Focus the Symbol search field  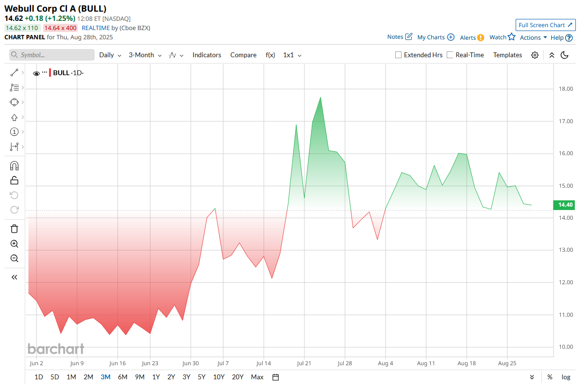52,55
